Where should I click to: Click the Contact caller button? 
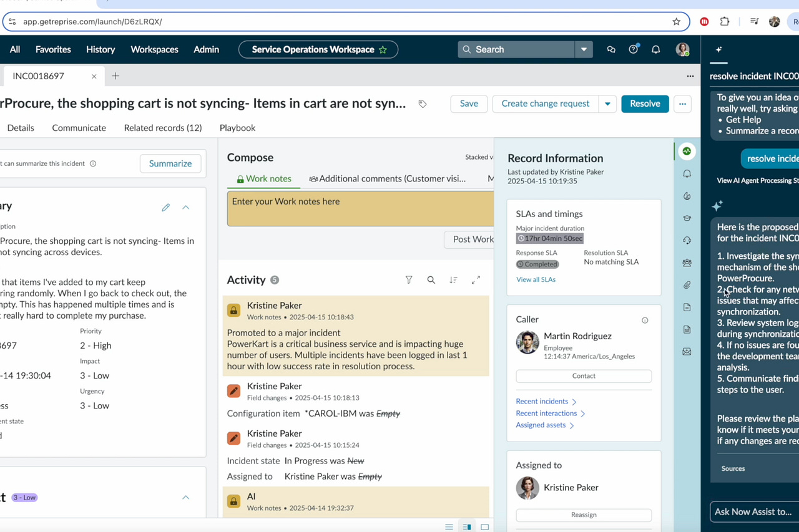[584, 376]
